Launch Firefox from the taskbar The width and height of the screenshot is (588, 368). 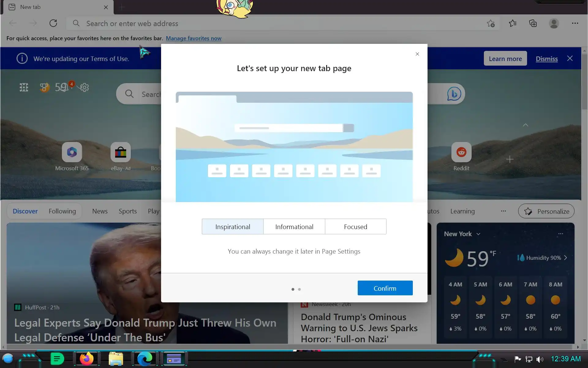point(86,359)
